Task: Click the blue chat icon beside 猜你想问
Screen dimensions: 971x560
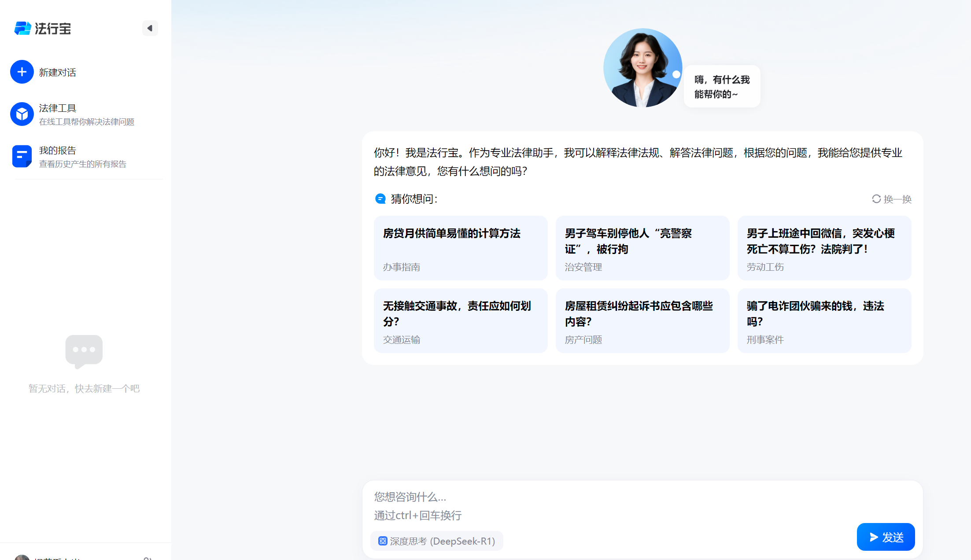Action: 380,199
